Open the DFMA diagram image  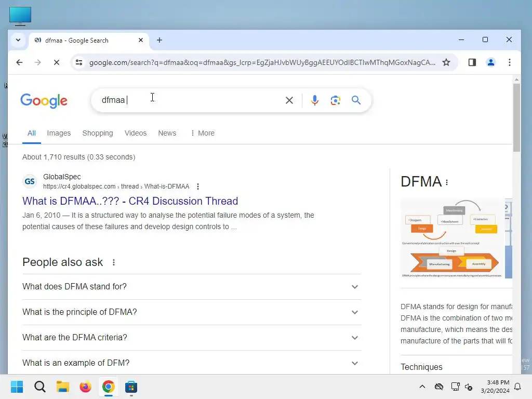tap(453, 238)
